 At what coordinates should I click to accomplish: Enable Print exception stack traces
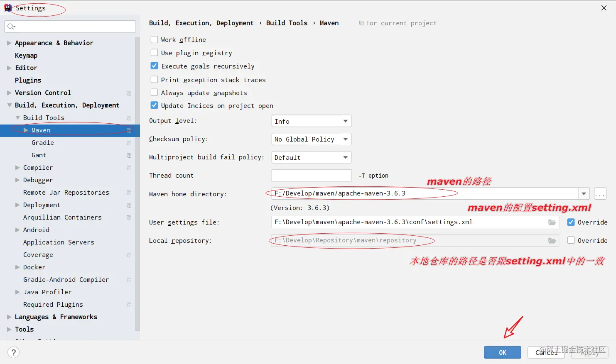point(154,79)
